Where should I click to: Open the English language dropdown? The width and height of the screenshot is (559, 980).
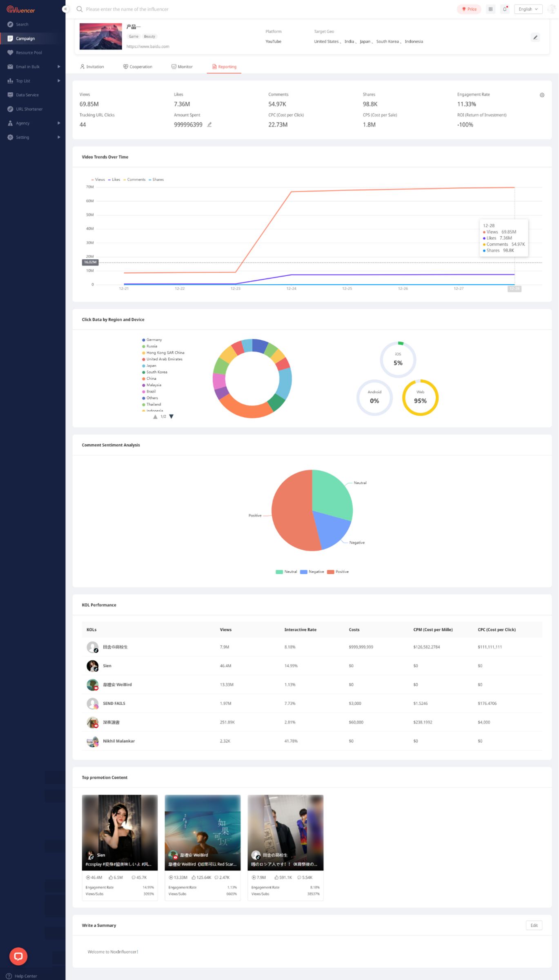tap(528, 9)
